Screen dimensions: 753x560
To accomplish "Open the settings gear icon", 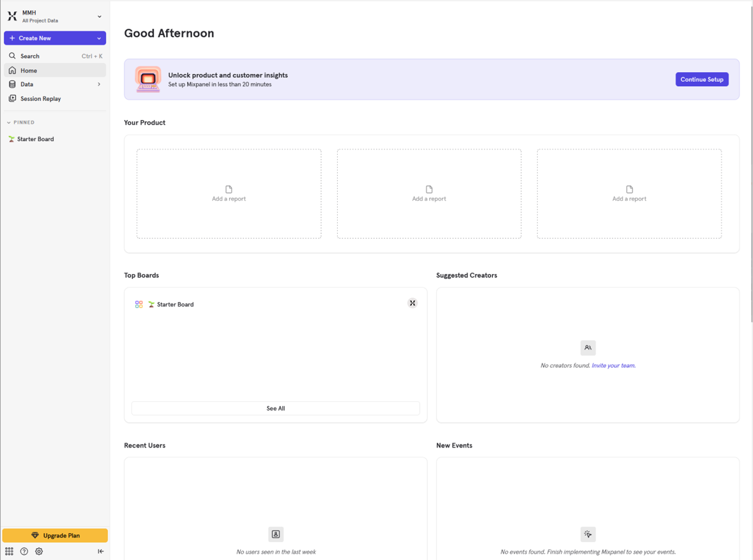I will click(x=39, y=551).
